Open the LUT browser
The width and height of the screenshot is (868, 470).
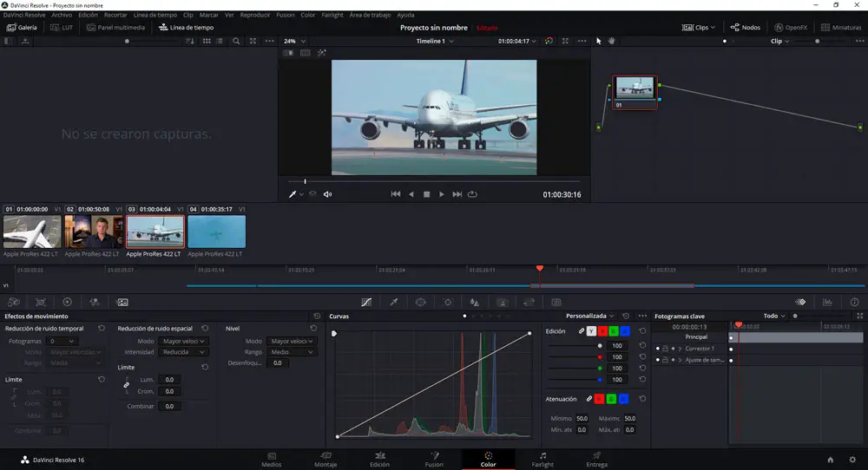pyautogui.click(x=62, y=27)
